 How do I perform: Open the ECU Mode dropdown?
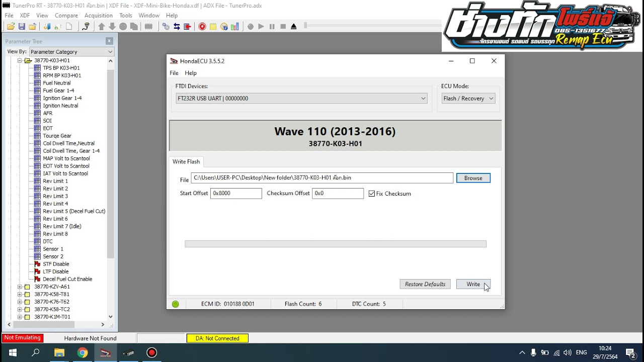(468, 99)
